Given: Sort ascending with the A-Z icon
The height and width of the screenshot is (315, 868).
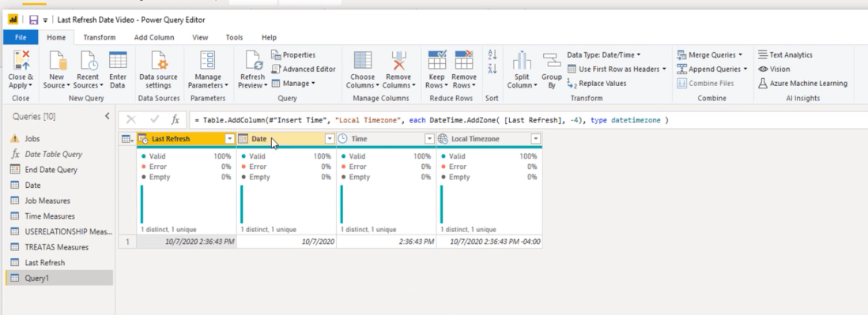Looking at the screenshot, I should click(x=492, y=54).
